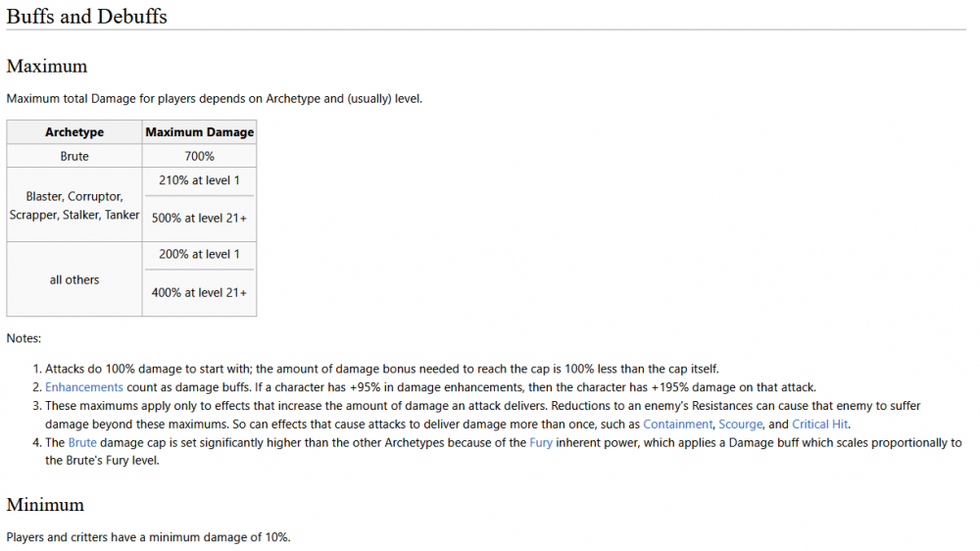Click the Maximum section heading
This screenshot has width=980, height=551.
click(x=47, y=67)
